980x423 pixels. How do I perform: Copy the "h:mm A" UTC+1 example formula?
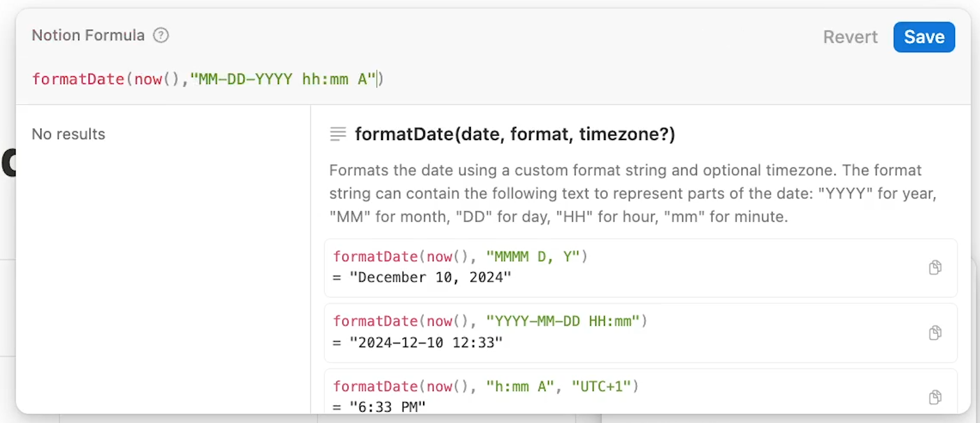935,397
